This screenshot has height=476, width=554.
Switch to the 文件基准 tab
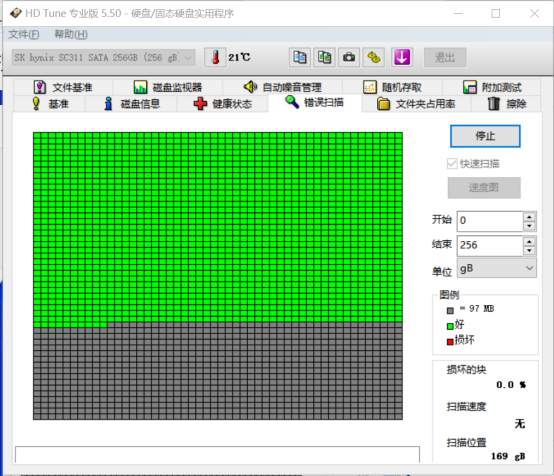coord(63,87)
